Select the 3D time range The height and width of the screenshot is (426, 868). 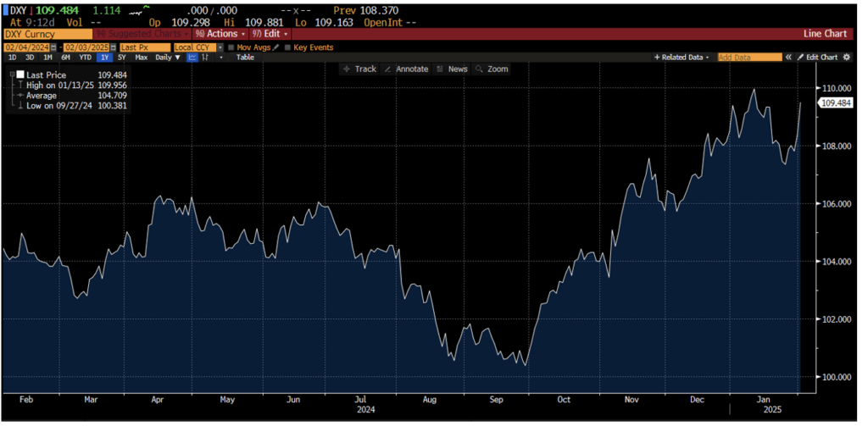coord(30,57)
